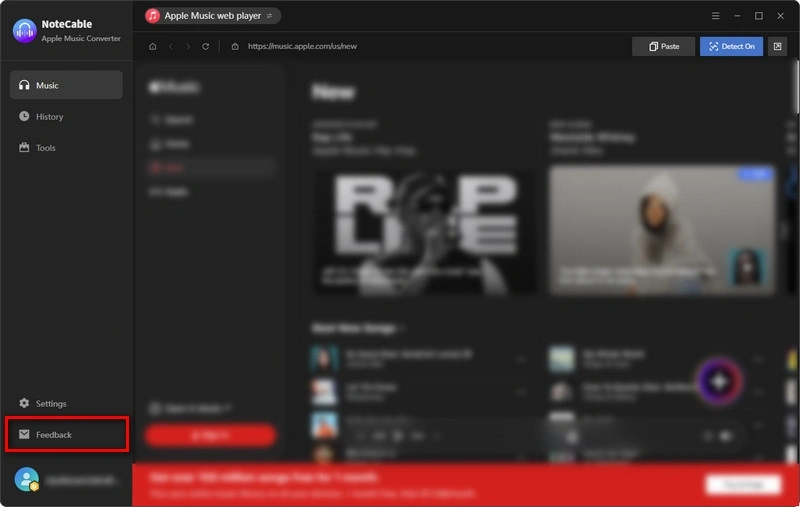
Task: Click the Music headphones icon
Action: point(24,85)
